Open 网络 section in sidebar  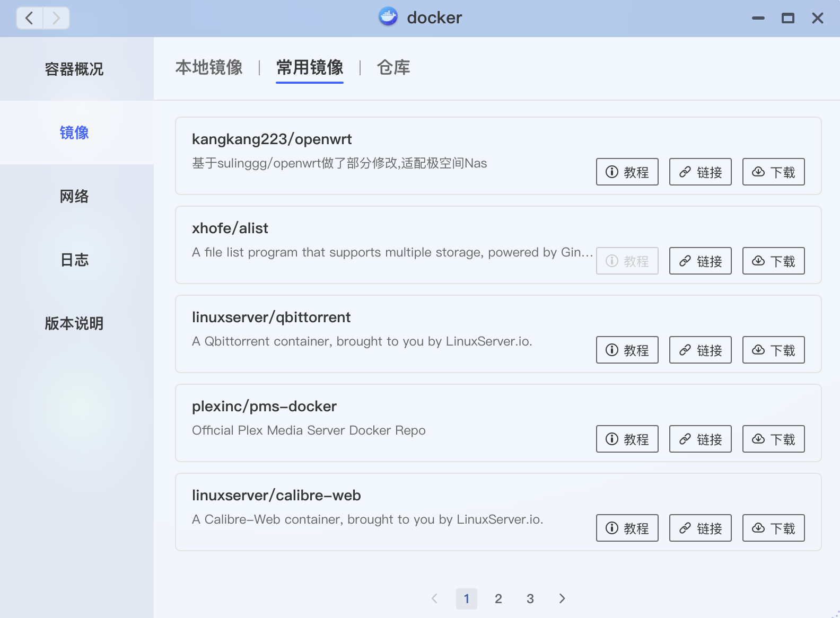(74, 196)
